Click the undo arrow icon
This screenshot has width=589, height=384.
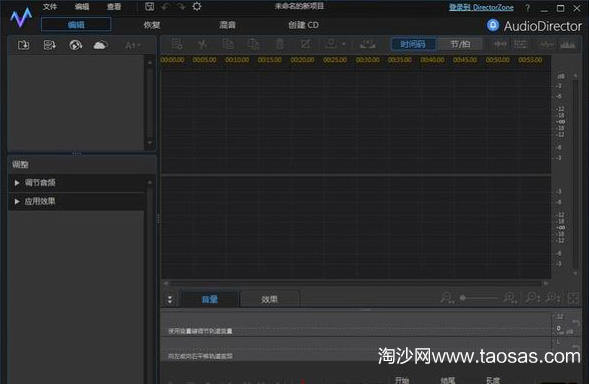point(165,7)
